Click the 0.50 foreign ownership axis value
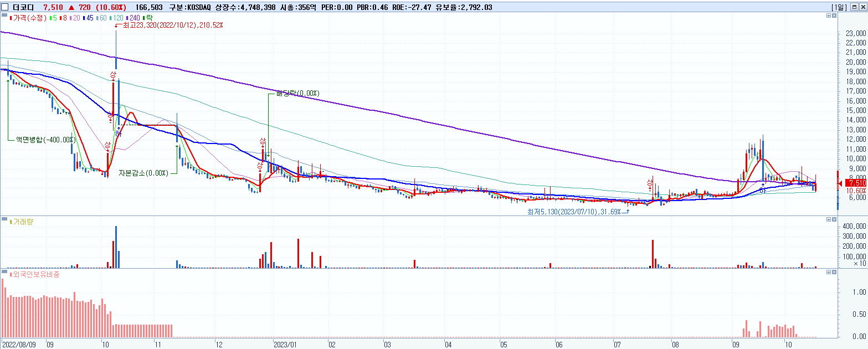The height and width of the screenshot is (349, 868). point(860,314)
